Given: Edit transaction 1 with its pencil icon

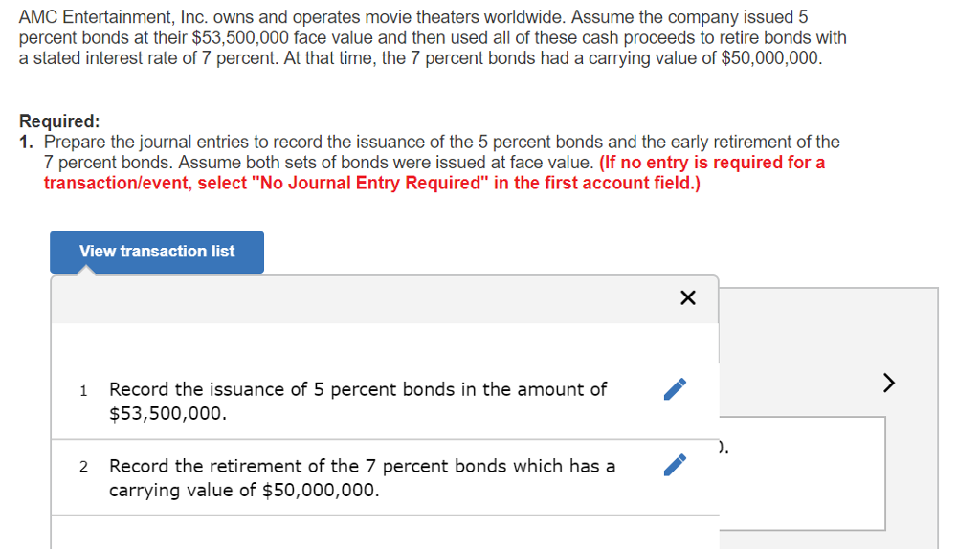Looking at the screenshot, I should tap(675, 389).
